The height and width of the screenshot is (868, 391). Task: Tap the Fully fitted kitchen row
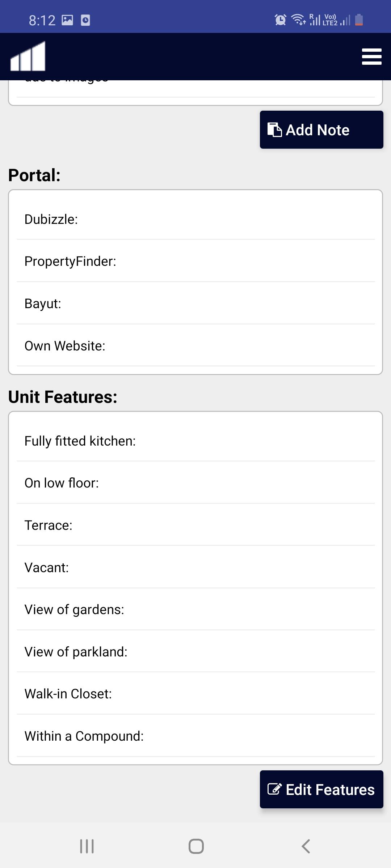[195, 441]
